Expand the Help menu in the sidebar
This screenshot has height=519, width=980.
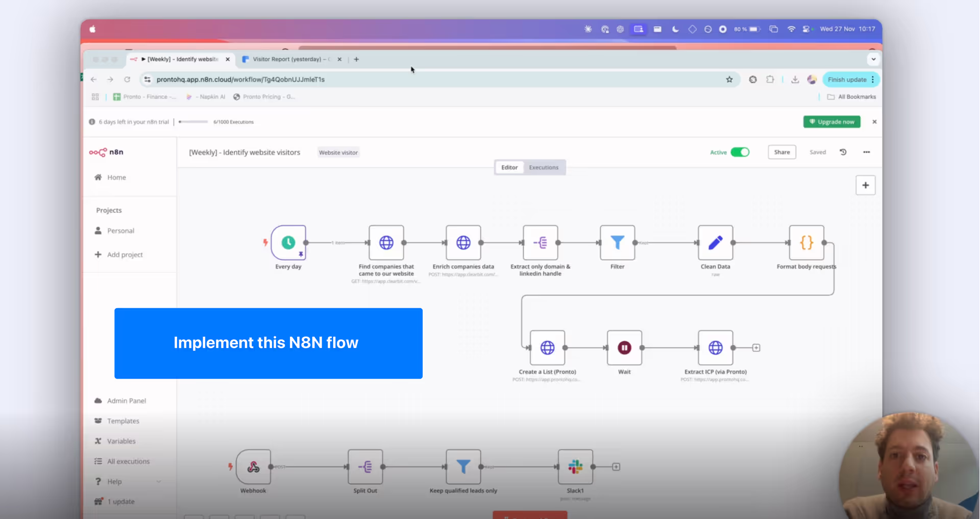coord(128,482)
